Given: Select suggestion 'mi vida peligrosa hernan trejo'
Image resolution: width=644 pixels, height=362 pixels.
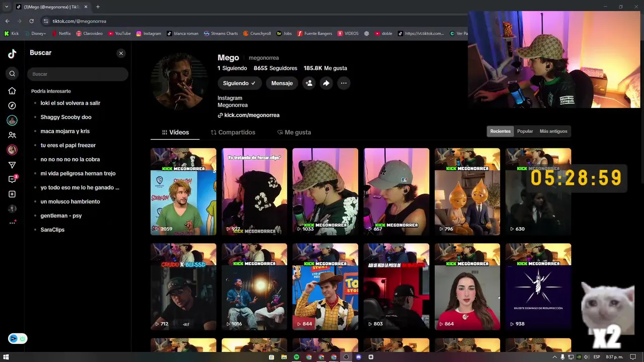Looking at the screenshot, I should tap(78, 173).
